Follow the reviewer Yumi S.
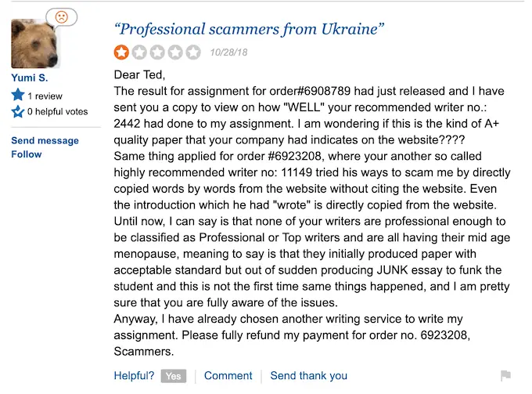Screen dimensions: 532x394 pos(26,154)
